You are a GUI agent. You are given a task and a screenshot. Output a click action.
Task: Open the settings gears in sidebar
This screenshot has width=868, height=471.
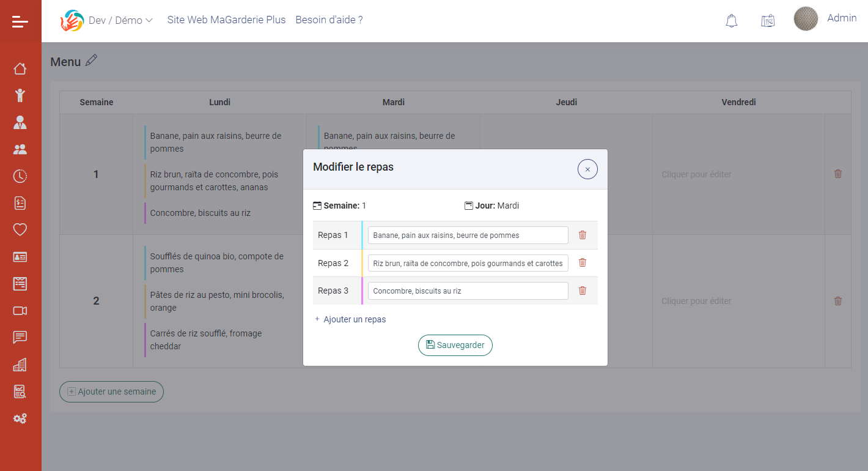(x=20, y=418)
